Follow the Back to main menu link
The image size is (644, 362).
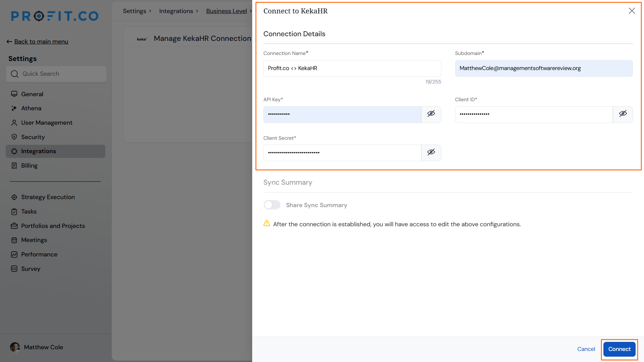41,42
